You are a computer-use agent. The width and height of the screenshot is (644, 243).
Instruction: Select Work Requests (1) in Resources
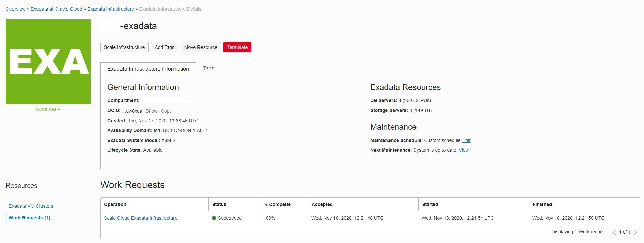click(x=29, y=218)
